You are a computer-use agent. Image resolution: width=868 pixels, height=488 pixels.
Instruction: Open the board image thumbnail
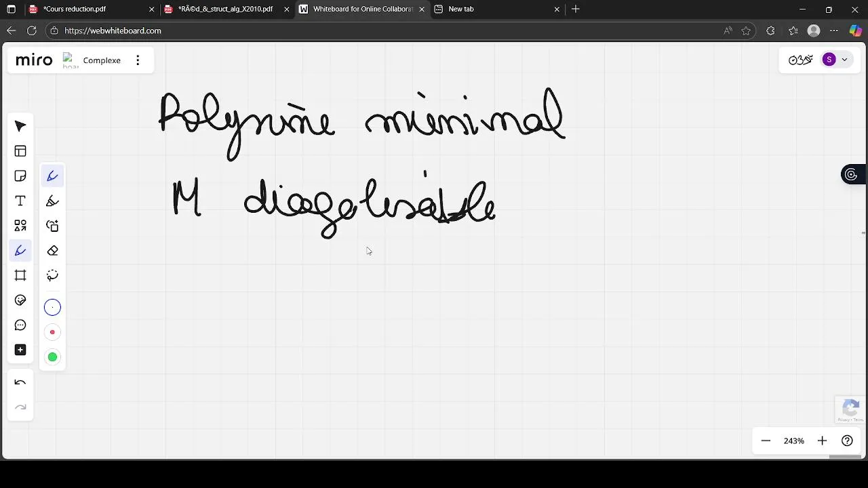71,60
